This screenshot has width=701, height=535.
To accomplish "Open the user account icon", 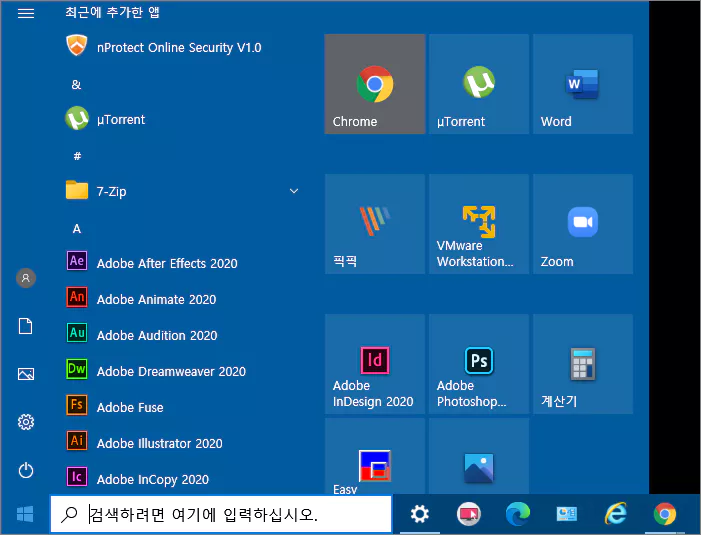I will click(26, 278).
